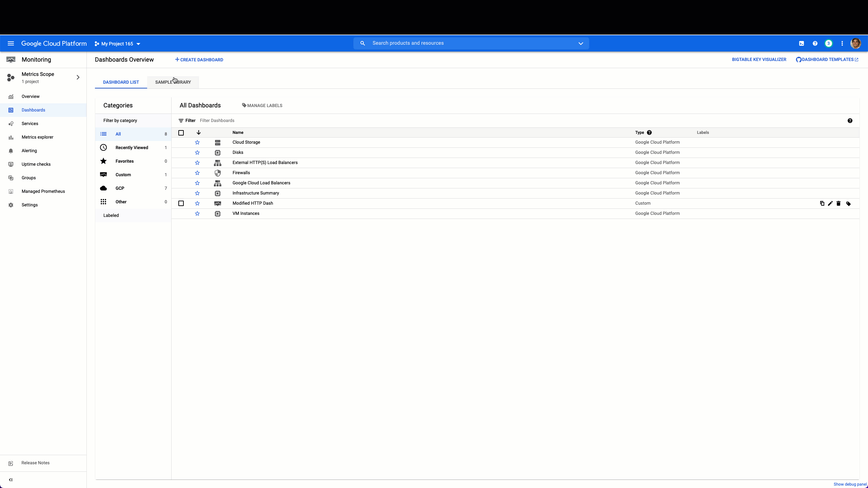Open the Dashboard List tab
Viewport: 868px width, 488px height.
[120, 82]
